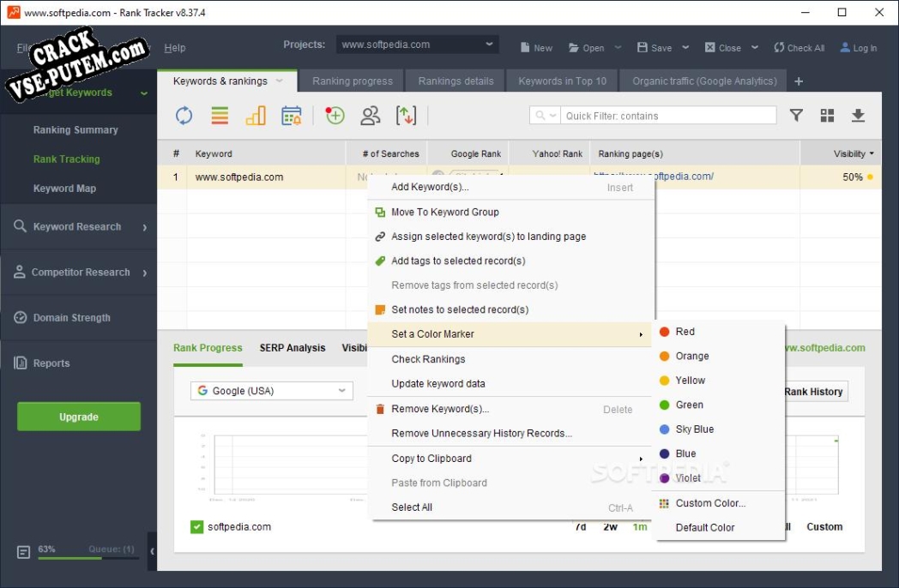
Task: Select Move To Keyword Group
Action: click(x=511, y=212)
